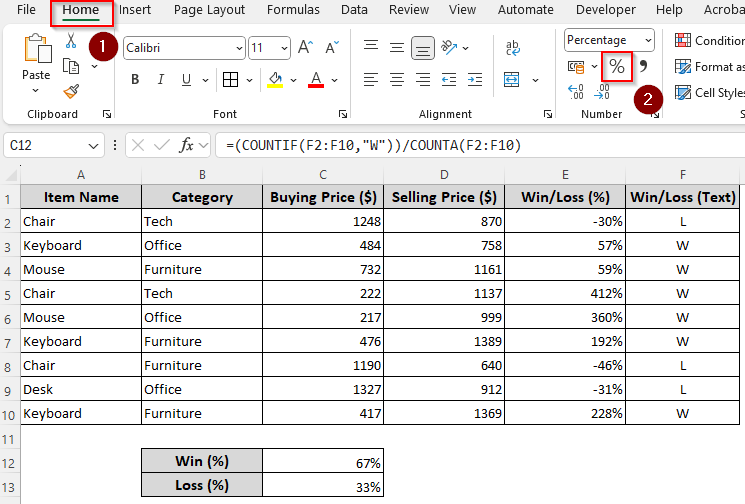Select the Format Painter brush
The image size is (745, 504).
tap(71, 91)
